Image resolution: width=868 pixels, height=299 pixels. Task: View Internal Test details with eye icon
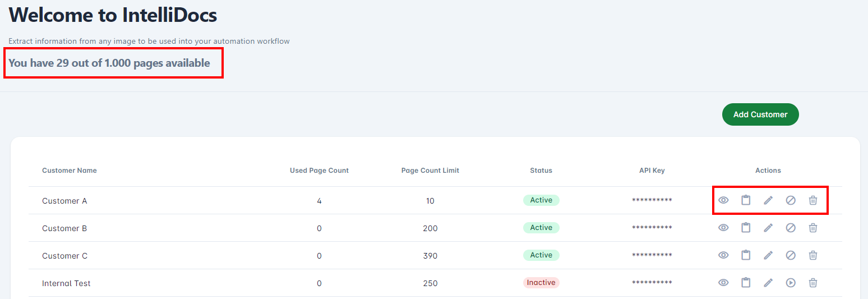[x=723, y=283]
